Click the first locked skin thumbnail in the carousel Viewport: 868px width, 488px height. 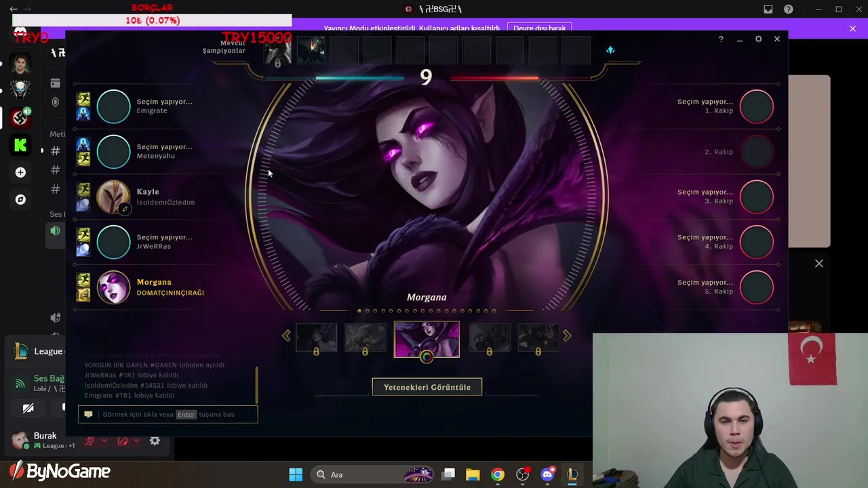click(x=316, y=338)
